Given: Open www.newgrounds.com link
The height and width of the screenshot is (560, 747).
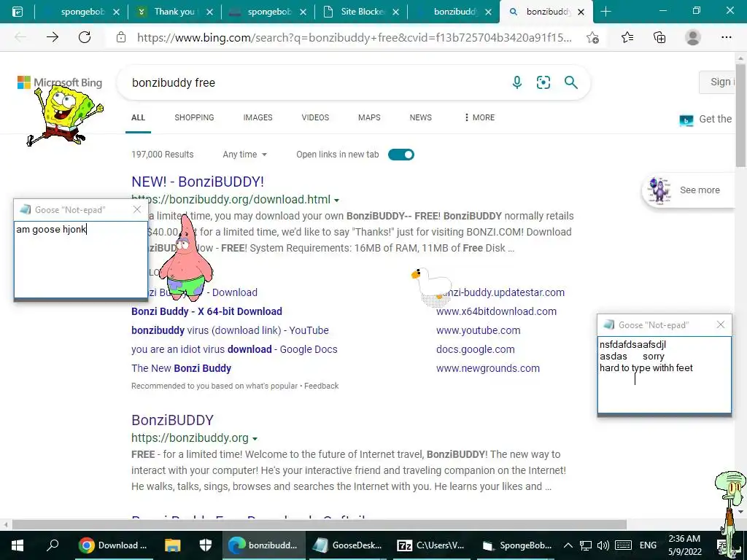Looking at the screenshot, I should 488,368.
